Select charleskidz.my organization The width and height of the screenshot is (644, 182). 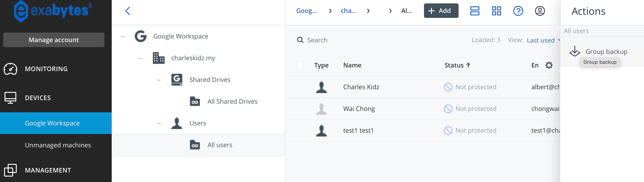(x=193, y=58)
